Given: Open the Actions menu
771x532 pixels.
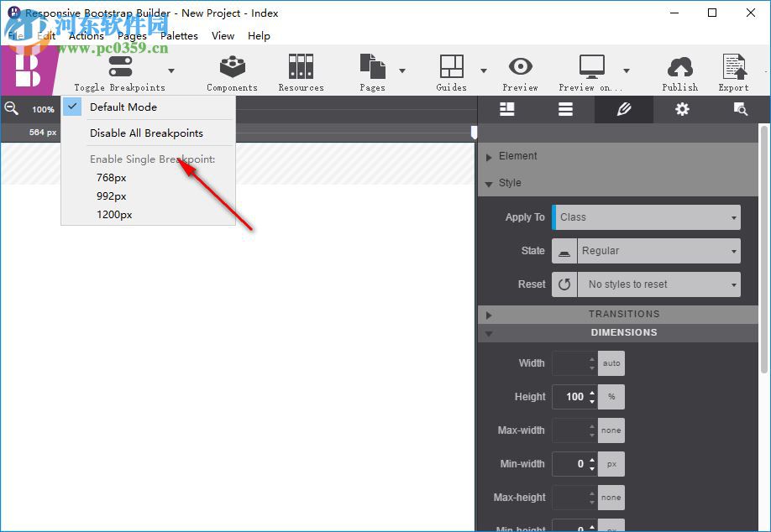Looking at the screenshot, I should pos(87,35).
